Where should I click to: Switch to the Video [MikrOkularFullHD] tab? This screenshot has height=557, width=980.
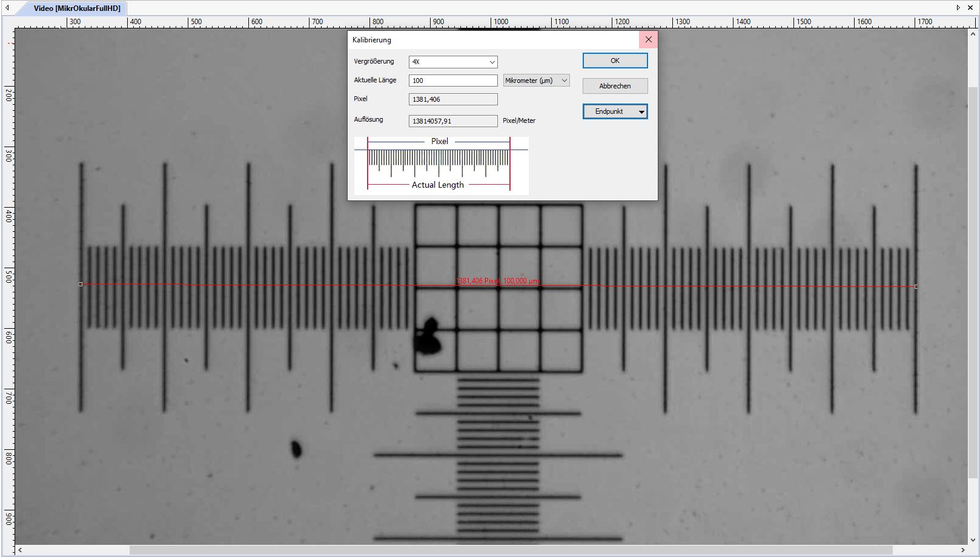pyautogui.click(x=76, y=8)
